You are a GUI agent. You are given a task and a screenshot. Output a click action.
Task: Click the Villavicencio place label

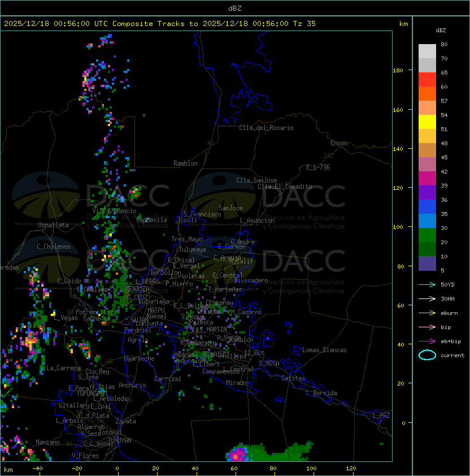coord(114,211)
